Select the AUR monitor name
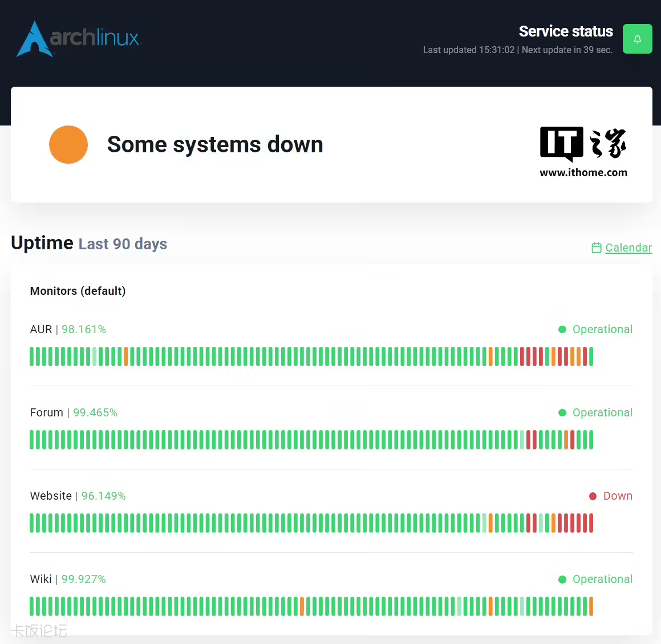661x644 pixels. [x=41, y=330]
